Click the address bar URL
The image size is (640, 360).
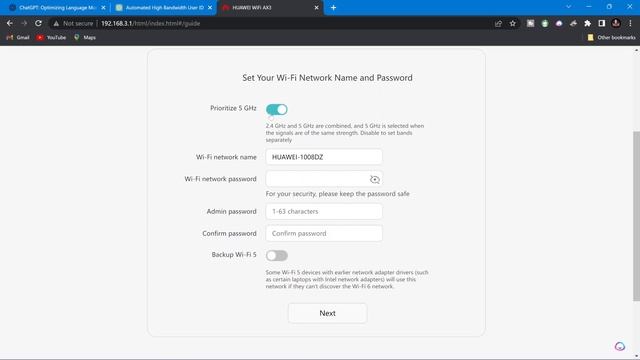coord(151,24)
